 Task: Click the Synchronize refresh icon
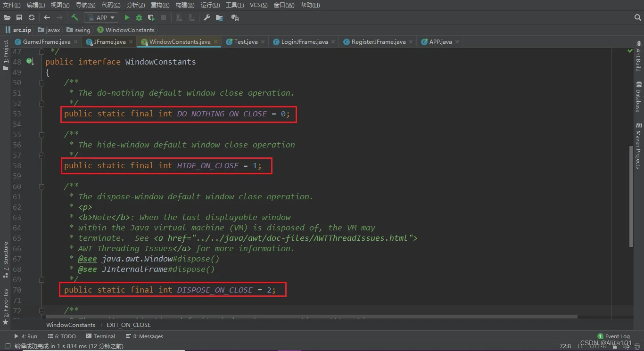click(32, 17)
